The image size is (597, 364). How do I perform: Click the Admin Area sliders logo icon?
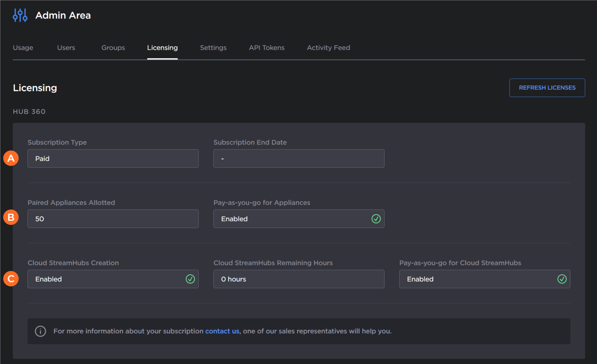pyautogui.click(x=20, y=15)
